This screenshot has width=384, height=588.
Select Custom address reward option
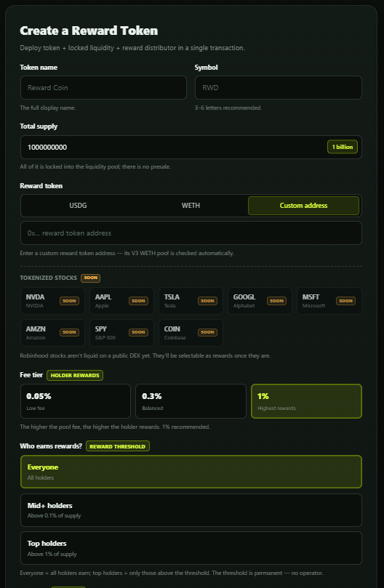[x=303, y=206]
